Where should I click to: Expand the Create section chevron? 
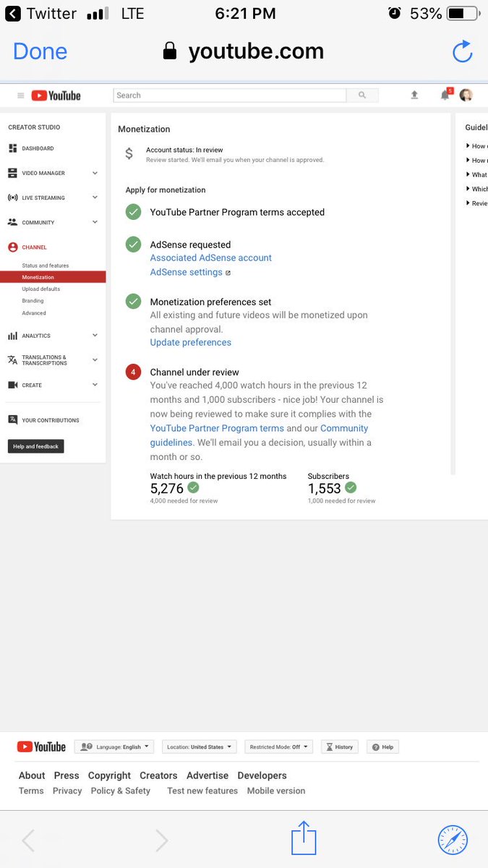(95, 385)
